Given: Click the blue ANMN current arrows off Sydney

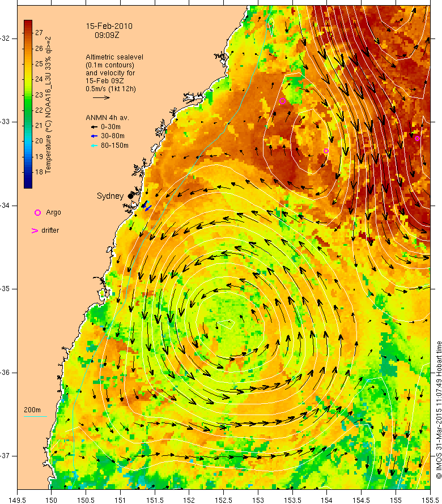Looking at the screenshot, I should [x=146, y=206].
